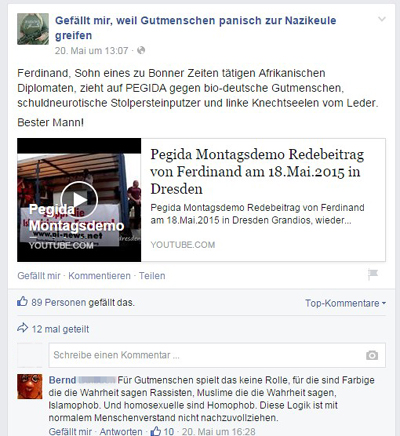The height and width of the screenshot is (436, 400).
Task: Click the globe public-visibility icon
Action: [x=141, y=50]
